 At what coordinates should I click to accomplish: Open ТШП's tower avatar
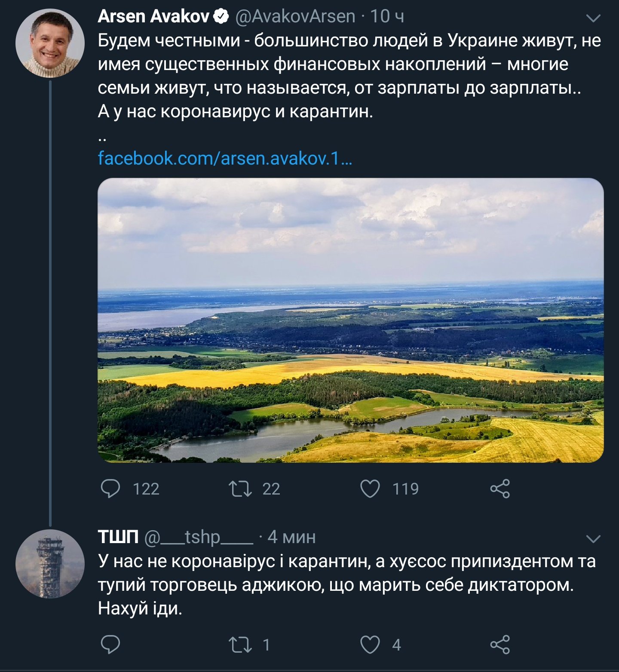50,564
